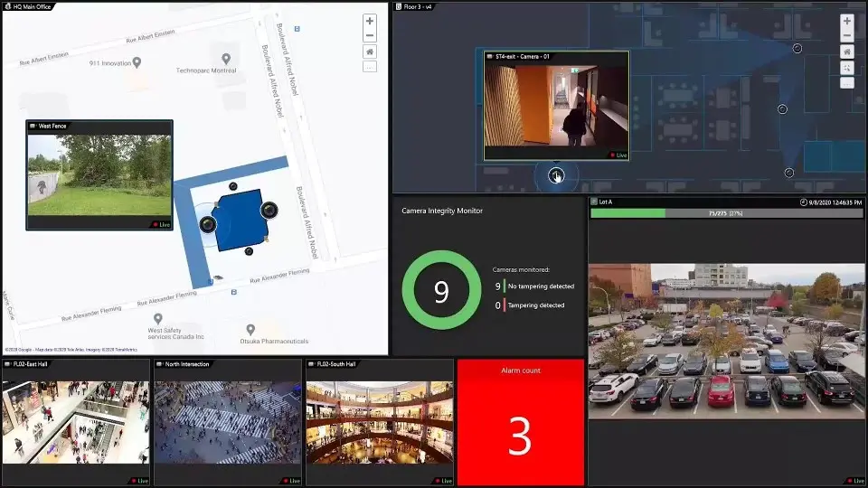Expand more options on Floor 3 plan

[x=846, y=82]
